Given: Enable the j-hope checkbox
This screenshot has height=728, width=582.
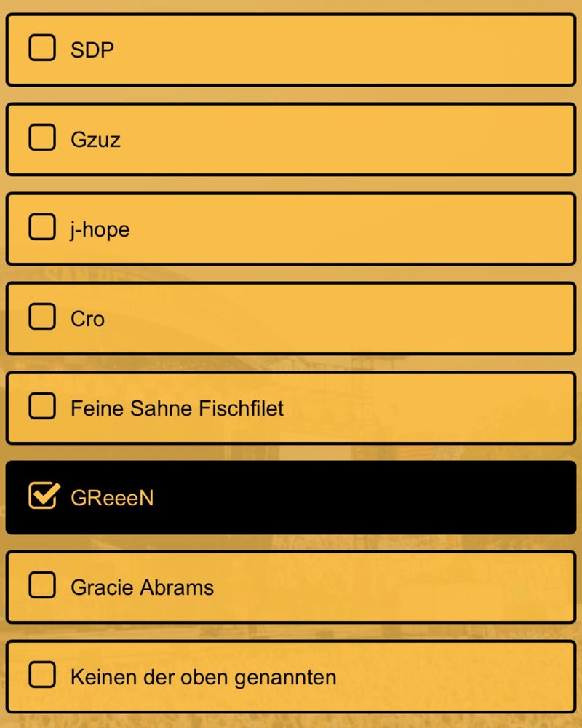Looking at the screenshot, I should click(42, 227).
